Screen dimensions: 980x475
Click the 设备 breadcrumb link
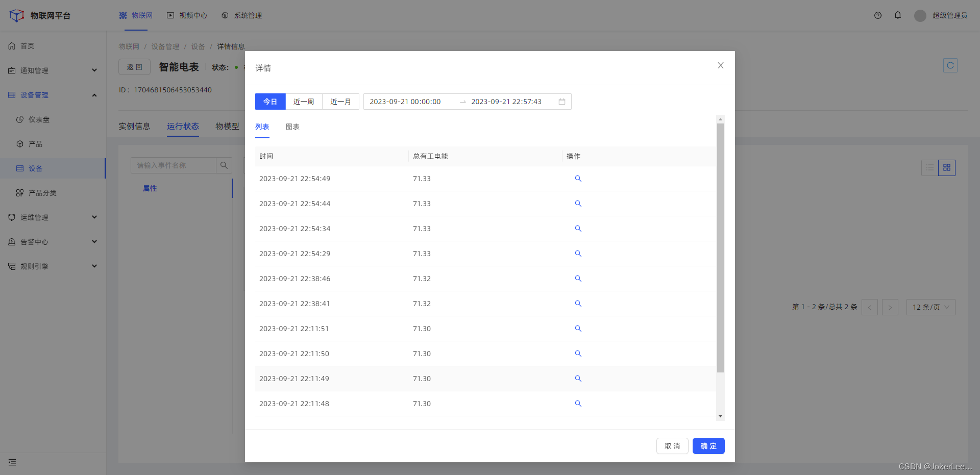coord(198,46)
